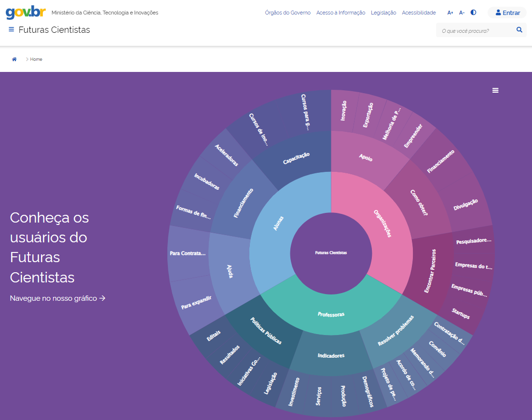Select the Capacitação segment
Image resolution: width=532 pixels, height=420 pixels.
296,158
